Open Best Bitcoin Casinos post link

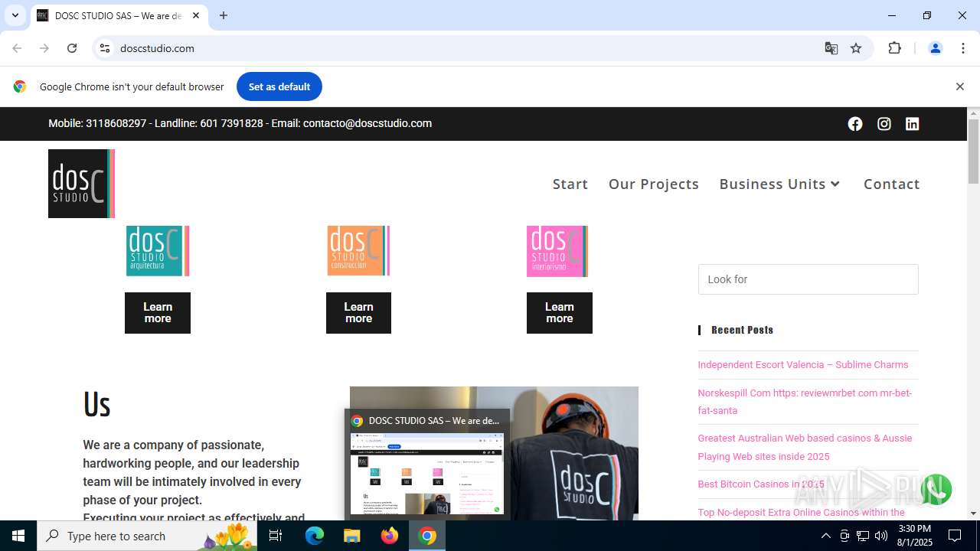click(x=761, y=484)
